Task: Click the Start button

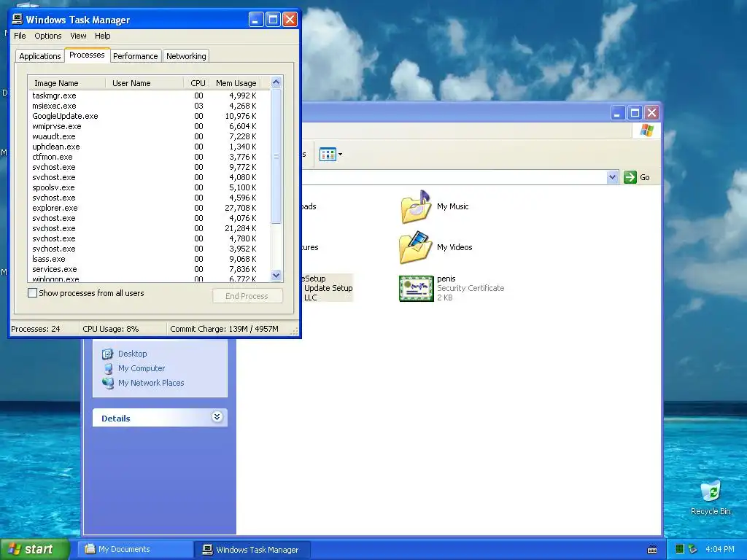Action: (x=34, y=549)
